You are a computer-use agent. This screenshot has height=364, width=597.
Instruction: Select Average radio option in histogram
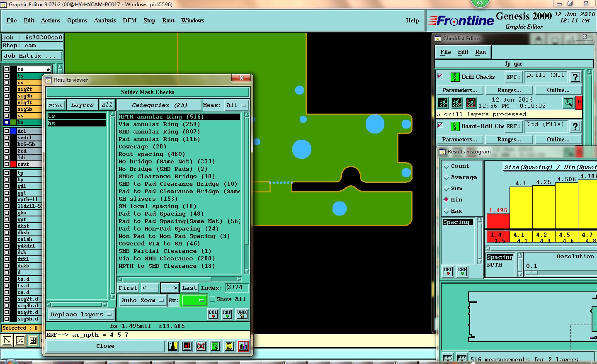click(447, 177)
